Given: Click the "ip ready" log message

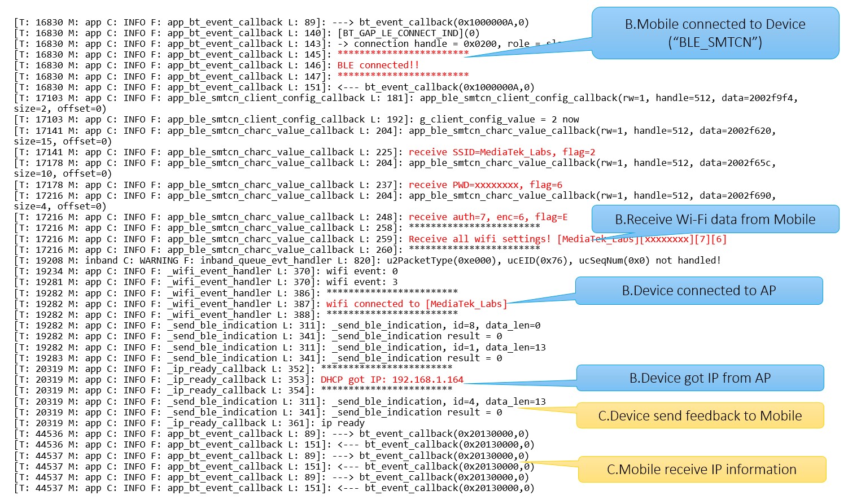Looking at the screenshot, I should point(343,423).
